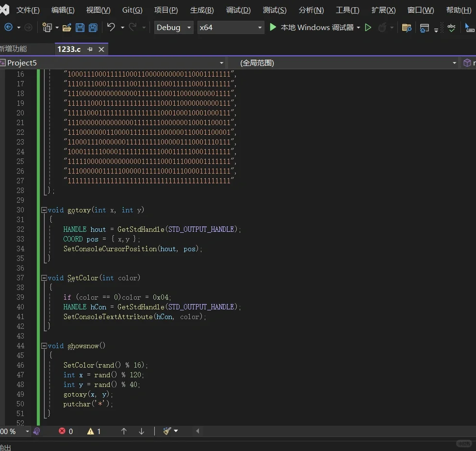Image resolution: width=476 pixels, height=451 pixels.
Task: Open file with folder icon
Action: click(x=67, y=28)
